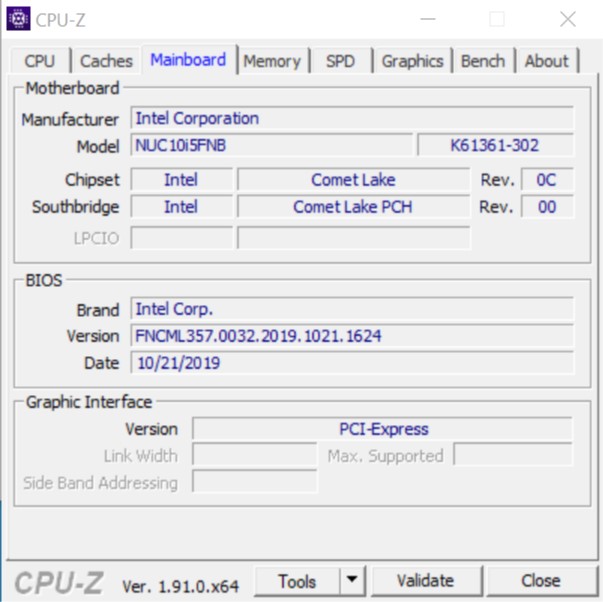Click the Validate button

426,581
